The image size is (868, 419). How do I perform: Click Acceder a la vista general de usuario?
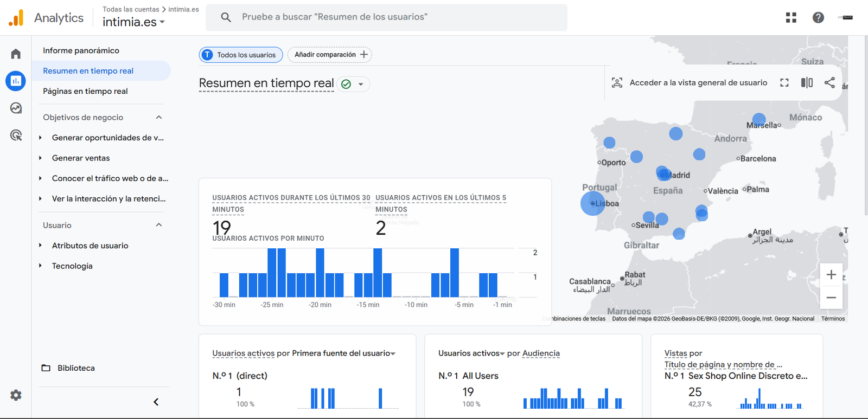click(690, 82)
